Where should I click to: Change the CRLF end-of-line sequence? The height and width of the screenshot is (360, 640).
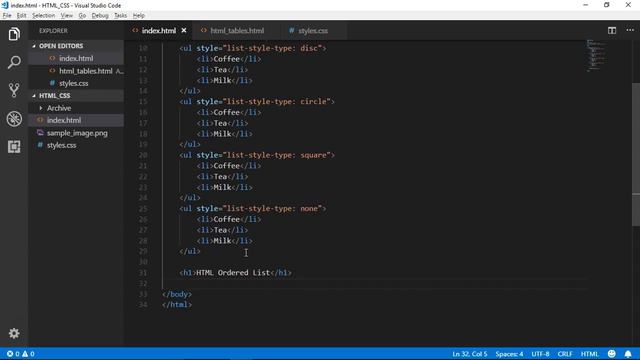click(x=565, y=354)
